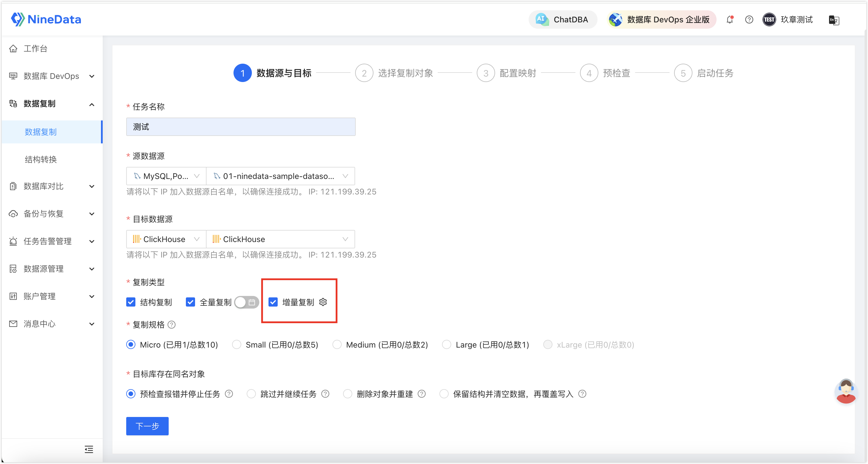Click help icon beside 预检查报错并停止任务
Viewport: 868px width, 464px height.
click(229, 393)
